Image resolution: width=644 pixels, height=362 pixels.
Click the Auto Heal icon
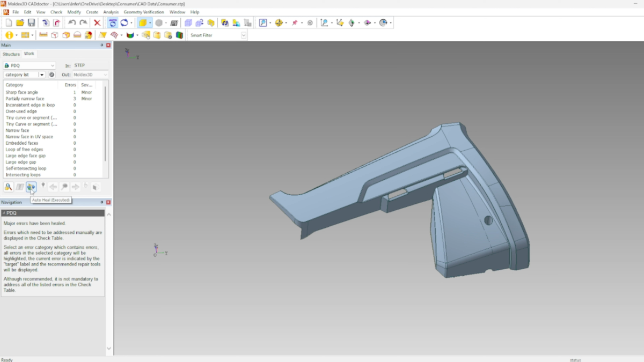pyautogui.click(x=31, y=187)
